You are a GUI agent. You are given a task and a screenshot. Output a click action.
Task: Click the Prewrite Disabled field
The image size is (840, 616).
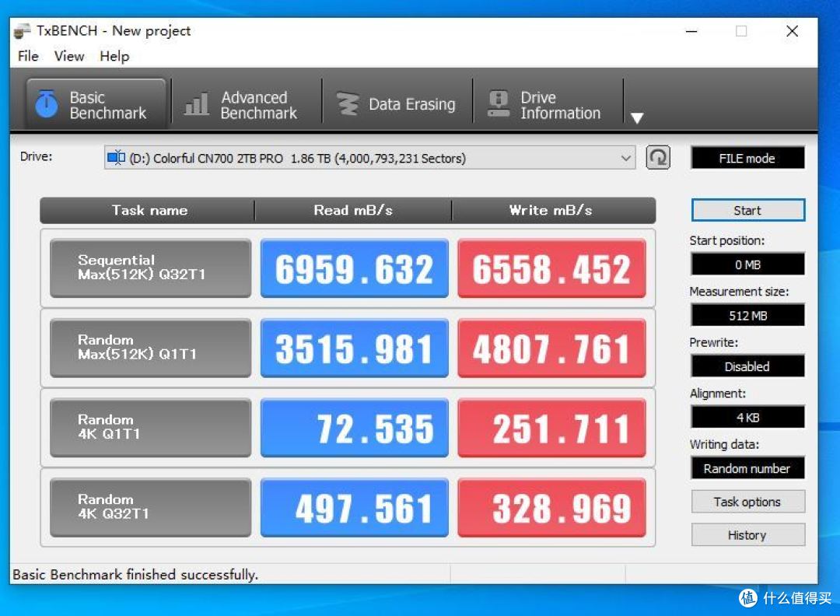pyautogui.click(x=748, y=366)
